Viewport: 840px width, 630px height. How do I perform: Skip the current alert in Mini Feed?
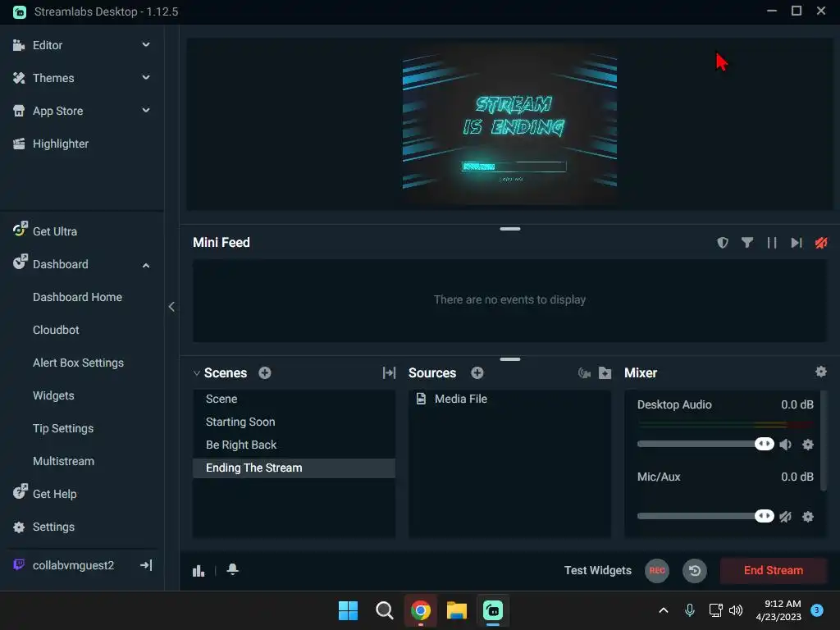(796, 243)
